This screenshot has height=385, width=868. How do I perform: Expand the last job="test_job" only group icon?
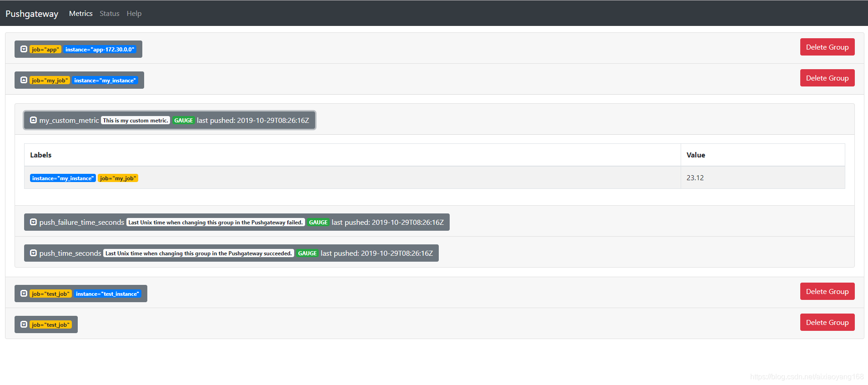pos(24,324)
